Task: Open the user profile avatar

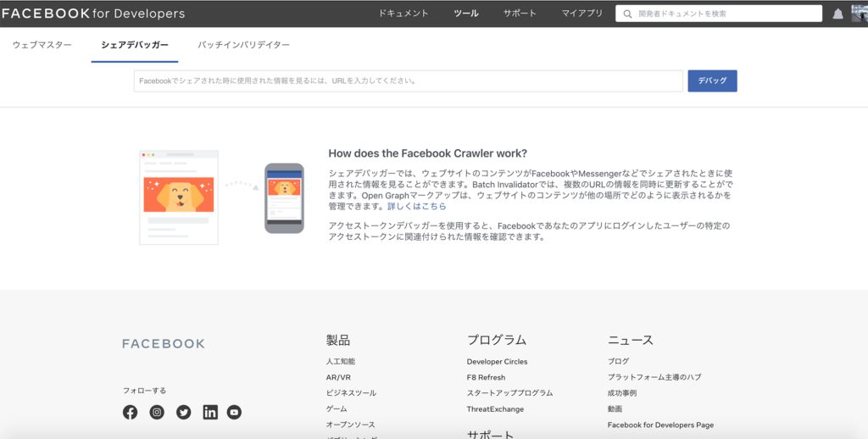Action: click(860, 14)
